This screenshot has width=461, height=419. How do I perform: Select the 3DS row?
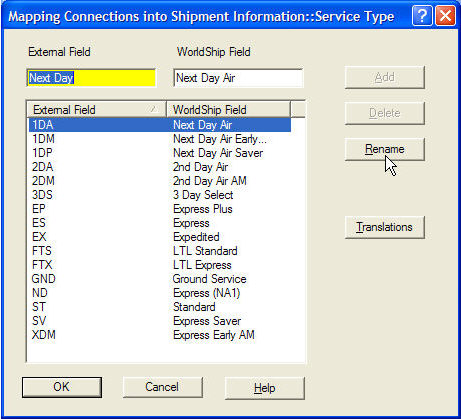pos(160,195)
